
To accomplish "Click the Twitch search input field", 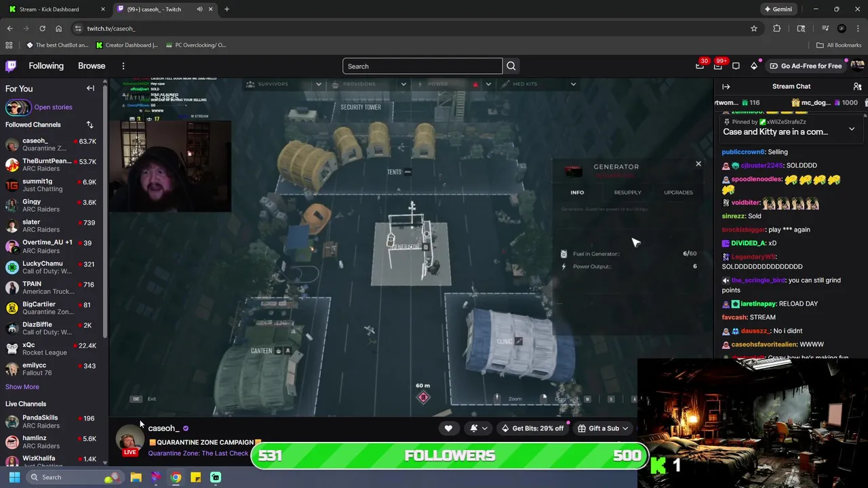I will (x=422, y=66).
